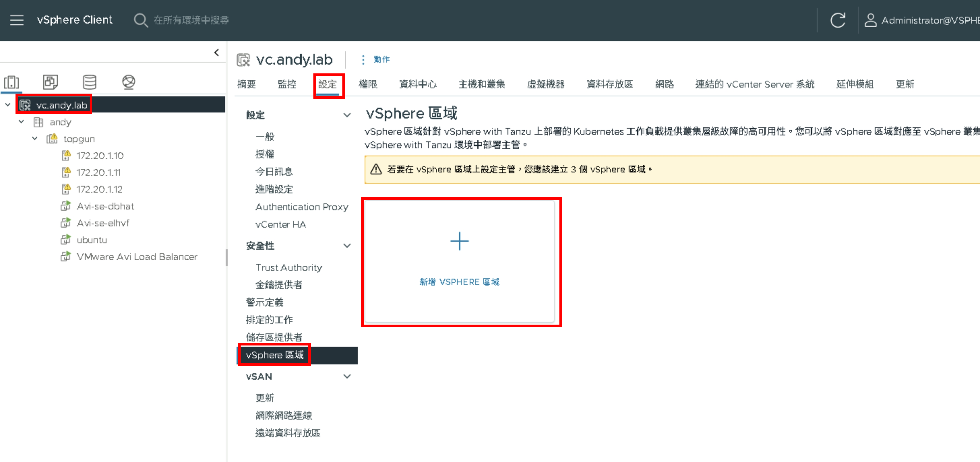
Task: Click VM icon for Avi-se-elhvf
Action: [66, 223]
